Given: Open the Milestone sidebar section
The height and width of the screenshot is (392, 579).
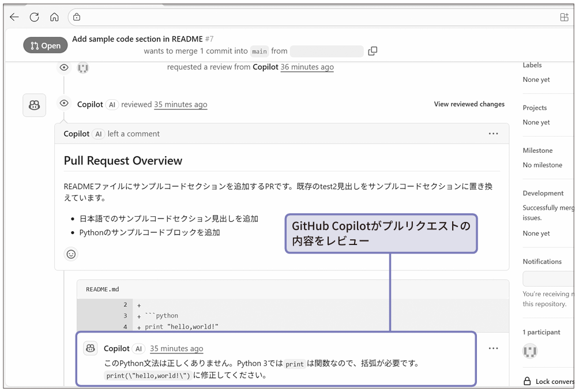Looking at the screenshot, I should (537, 150).
